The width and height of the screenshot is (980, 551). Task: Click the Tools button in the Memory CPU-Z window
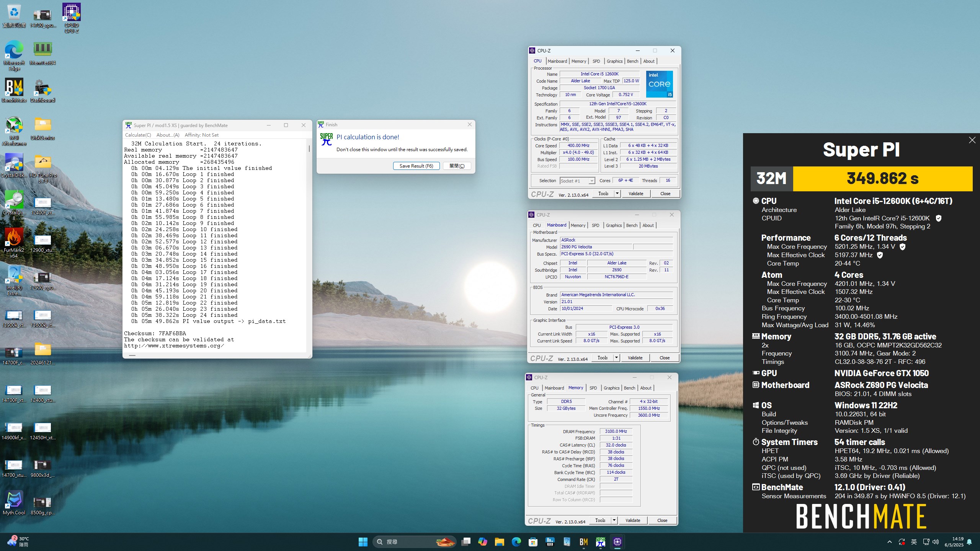[600, 520]
